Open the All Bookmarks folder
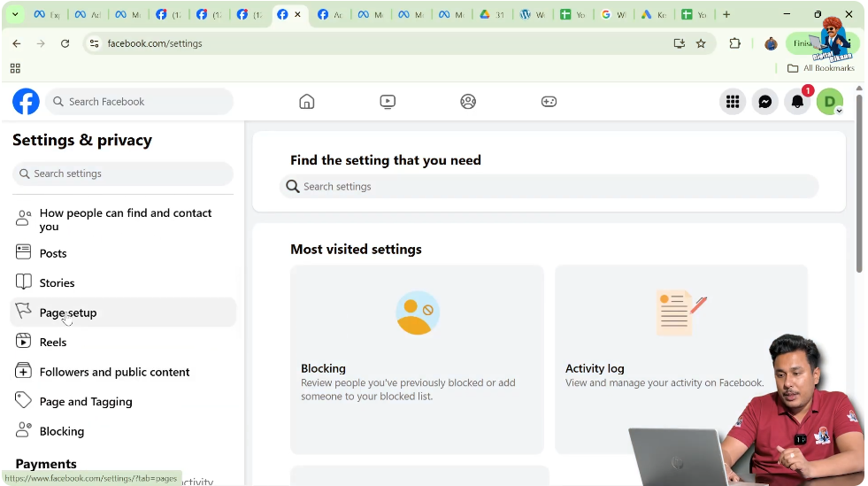The height and width of the screenshot is (486, 868). 821,68
